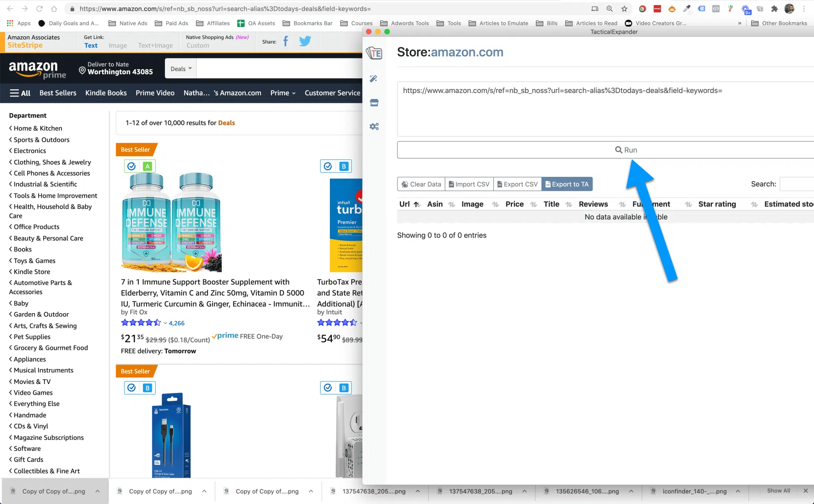Sort table by Url column
The image size is (814, 504).
[409, 204]
